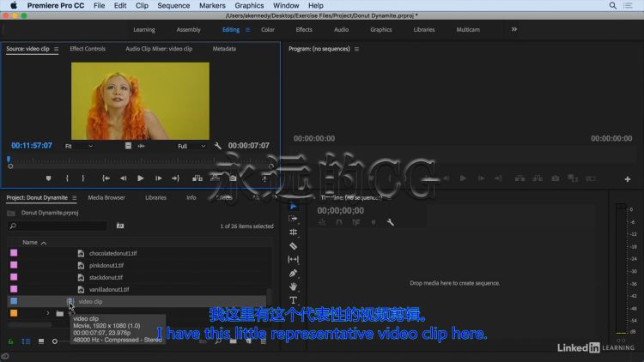Click the Insert edit button
Image resolution: width=644 pixels, height=362 pixels.
point(197,178)
